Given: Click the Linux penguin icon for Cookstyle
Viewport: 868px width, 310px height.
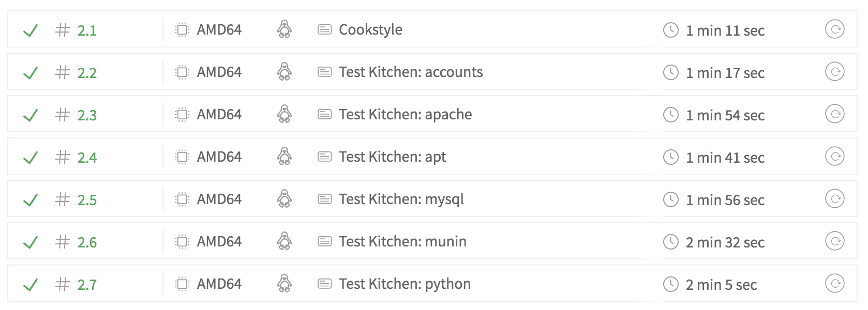Looking at the screenshot, I should 284,29.
